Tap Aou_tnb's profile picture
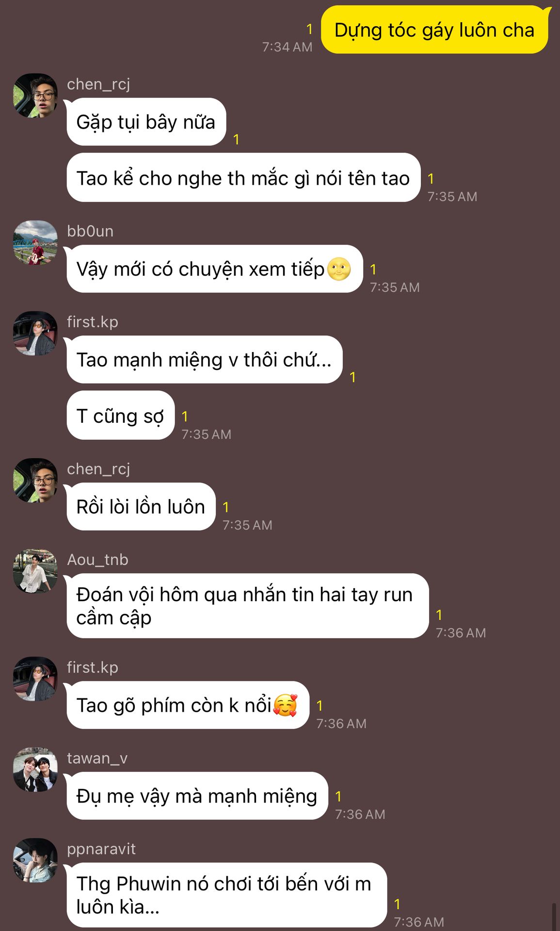 pos(35,571)
